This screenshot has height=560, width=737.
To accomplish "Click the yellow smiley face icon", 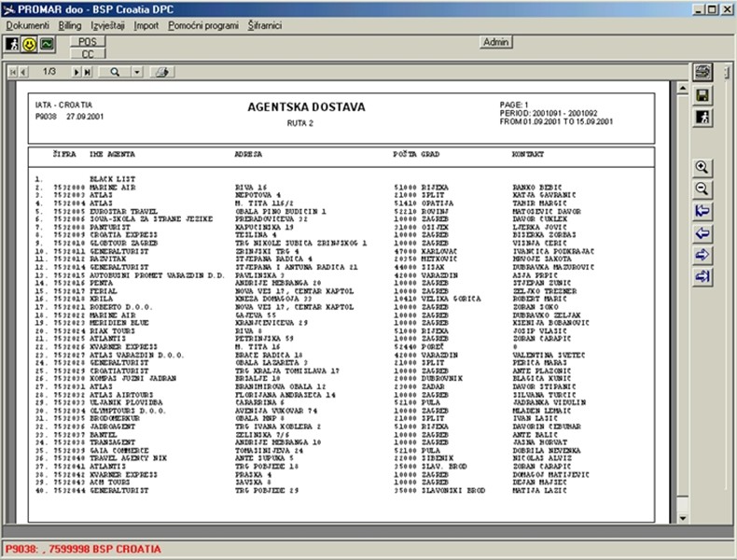I will (29, 45).
